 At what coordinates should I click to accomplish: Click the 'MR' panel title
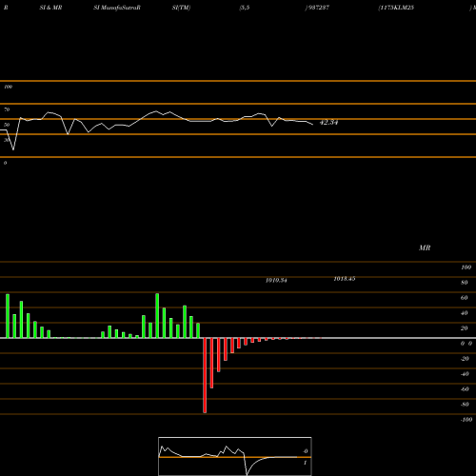click(425, 248)
